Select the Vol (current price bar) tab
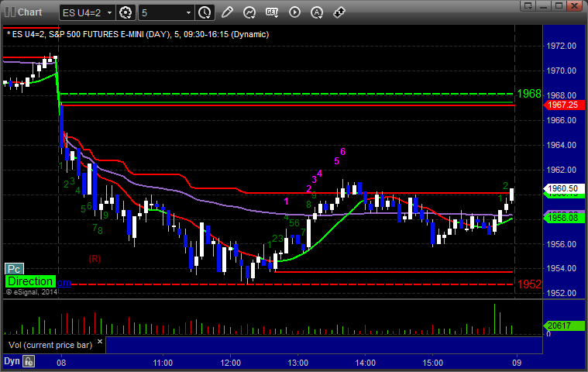The image size is (588, 372). click(x=50, y=345)
